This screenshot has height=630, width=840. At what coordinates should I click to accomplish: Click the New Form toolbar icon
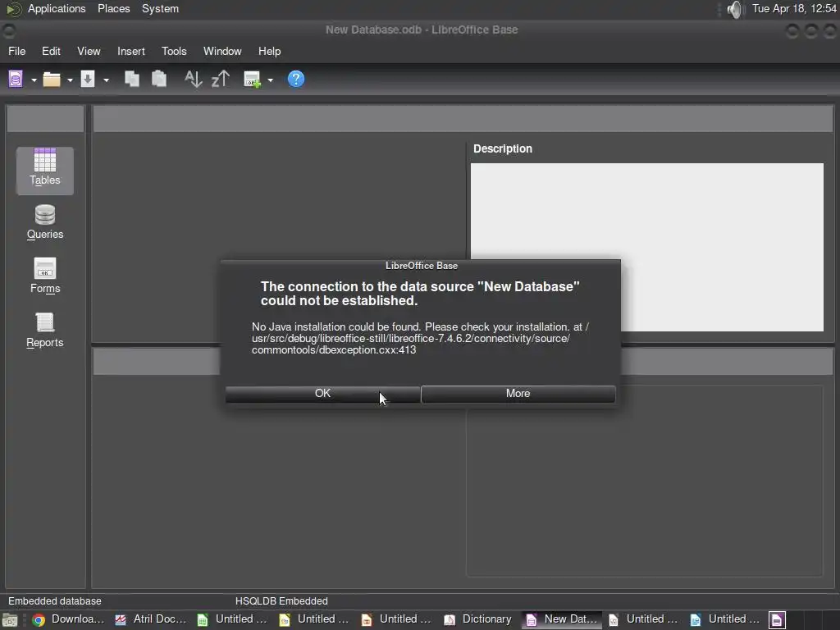click(x=252, y=80)
